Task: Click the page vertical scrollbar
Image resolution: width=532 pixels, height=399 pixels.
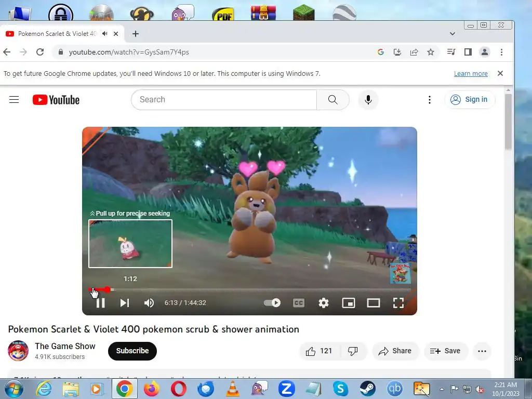Action: point(508,122)
